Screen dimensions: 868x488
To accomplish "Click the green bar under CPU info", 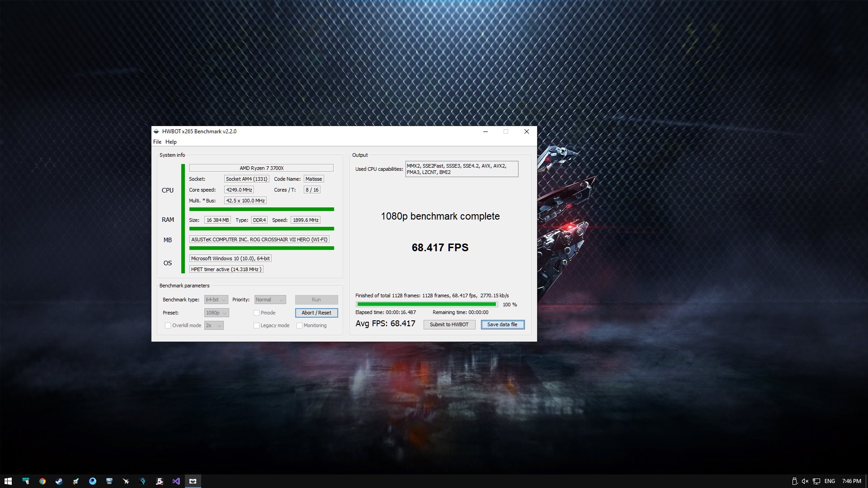I will (261, 209).
